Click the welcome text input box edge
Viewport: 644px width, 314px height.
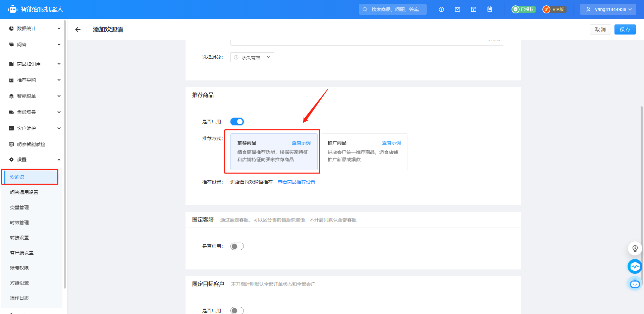[367, 43]
